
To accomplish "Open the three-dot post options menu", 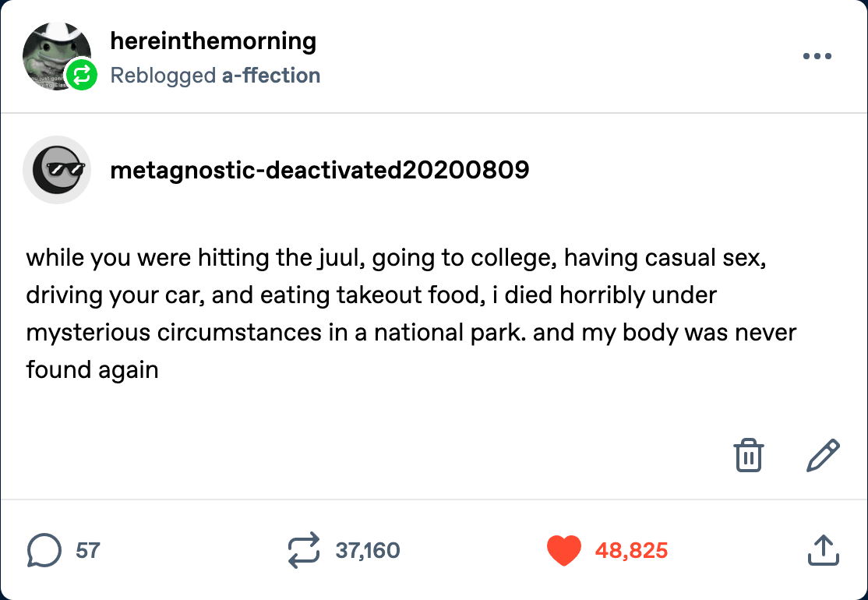I will [817, 56].
